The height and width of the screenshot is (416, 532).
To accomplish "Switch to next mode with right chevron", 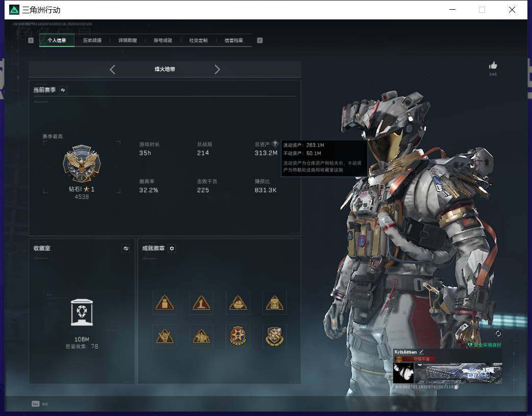I will pyautogui.click(x=217, y=69).
